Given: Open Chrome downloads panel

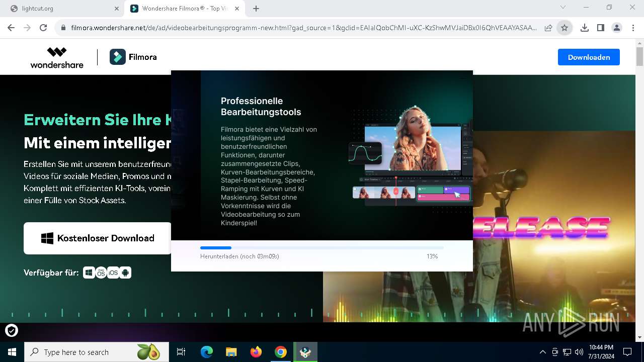Looking at the screenshot, I should (x=585, y=28).
